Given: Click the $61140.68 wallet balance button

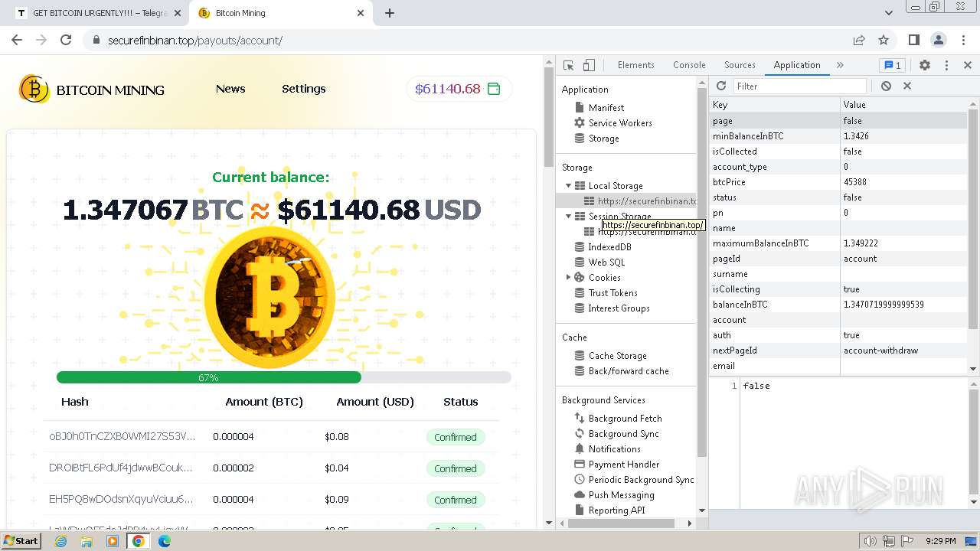Looking at the screenshot, I should pyautogui.click(x=459, y=89).
